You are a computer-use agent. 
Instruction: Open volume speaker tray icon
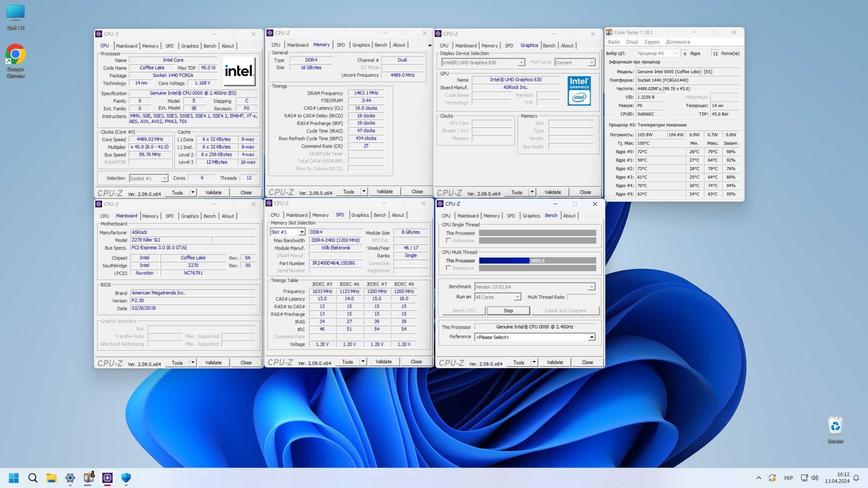pos(814,478)
